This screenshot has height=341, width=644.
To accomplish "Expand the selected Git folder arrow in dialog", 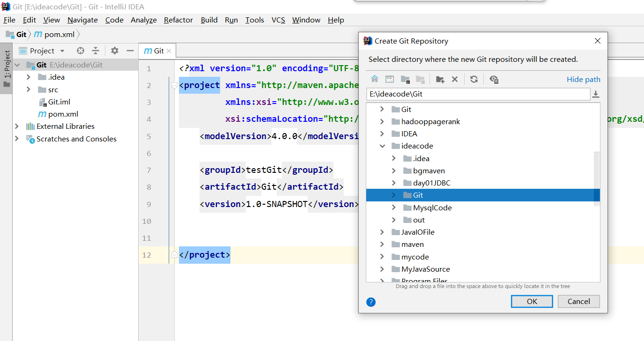I will tap(394, 195).
